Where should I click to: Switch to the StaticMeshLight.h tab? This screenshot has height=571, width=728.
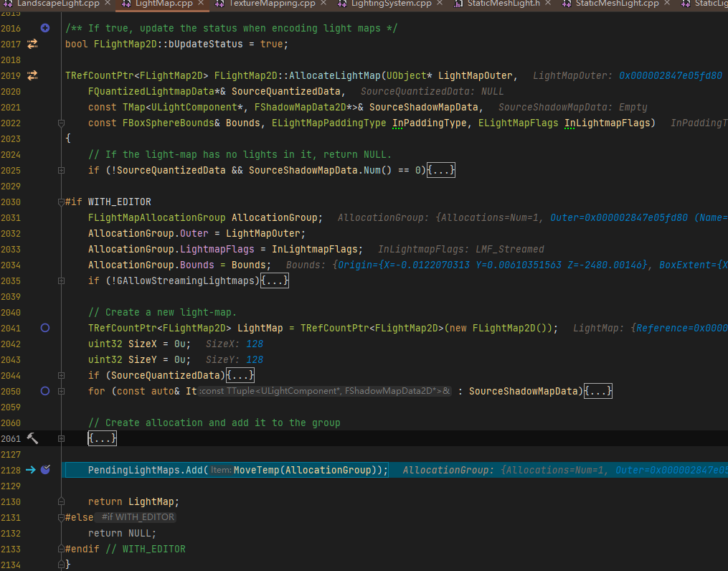504,4
